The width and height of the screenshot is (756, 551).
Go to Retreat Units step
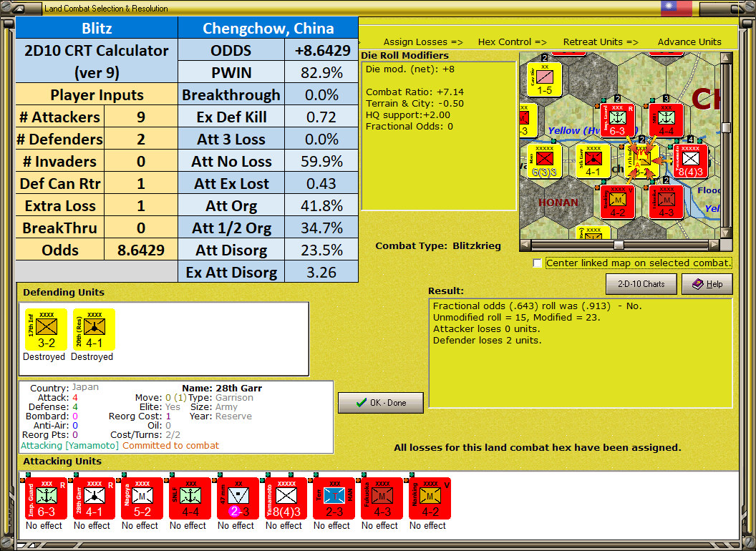tap(600, 42)
